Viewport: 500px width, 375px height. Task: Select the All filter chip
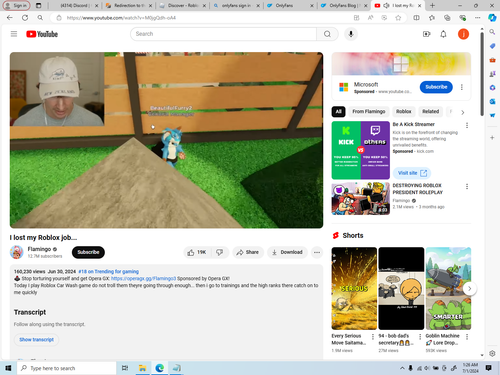(338, 111)
